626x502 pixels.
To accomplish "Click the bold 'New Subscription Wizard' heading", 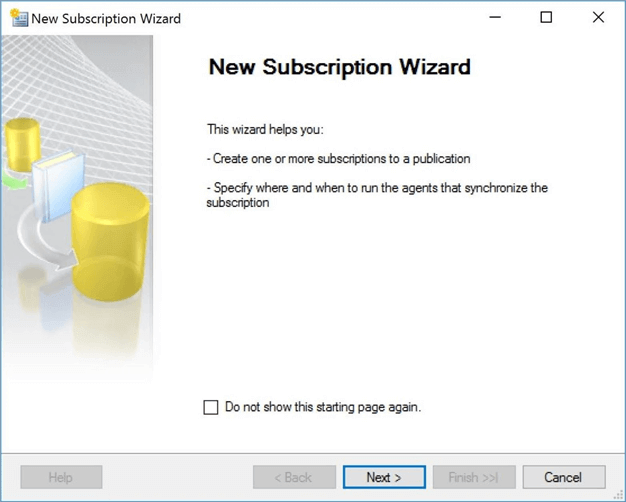I will [x=339, y=67].
